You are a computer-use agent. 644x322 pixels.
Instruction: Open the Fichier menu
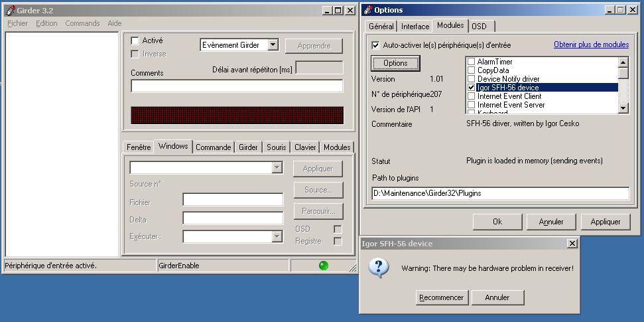17,23
